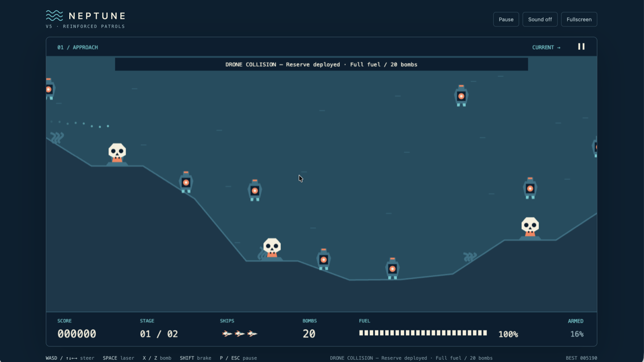Viewport: 644px width, 362px height.
Task: Click the fuel gauge bar
Action: [423, 333]
